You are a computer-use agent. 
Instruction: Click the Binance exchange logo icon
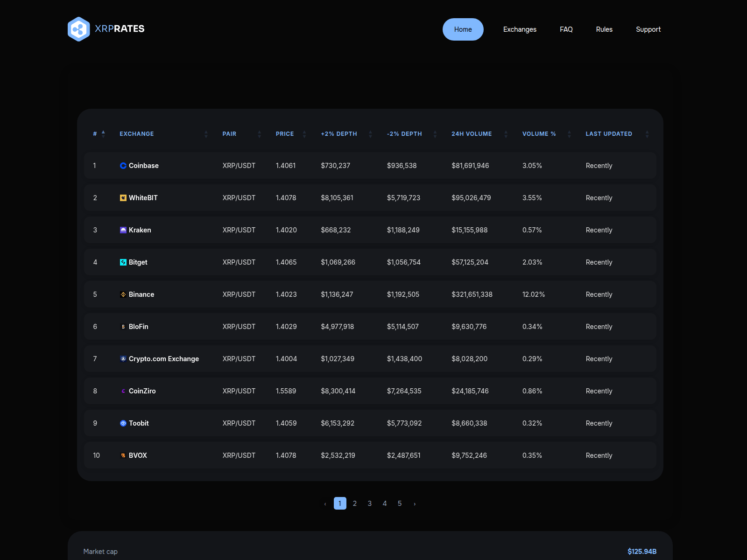tap(123, 294)
